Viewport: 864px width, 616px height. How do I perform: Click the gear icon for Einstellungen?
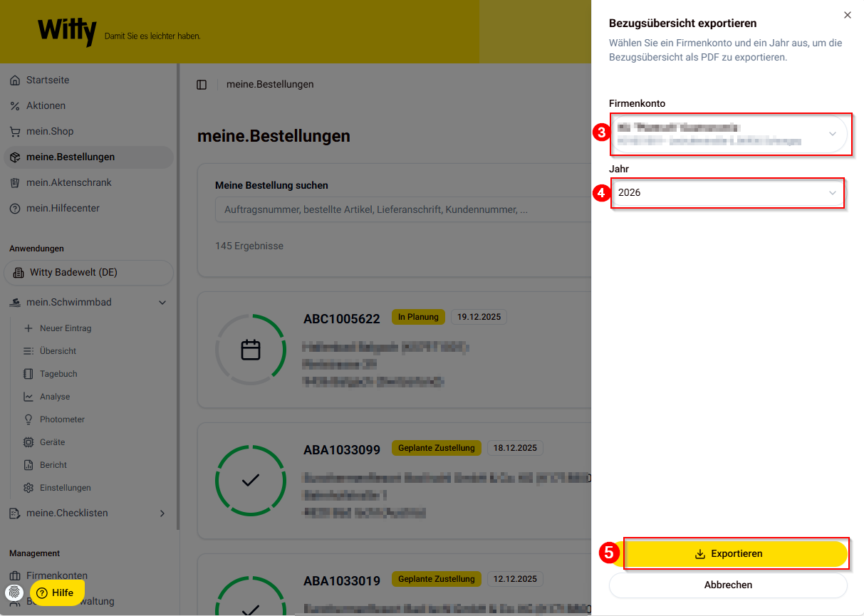[x=28, y=488]
